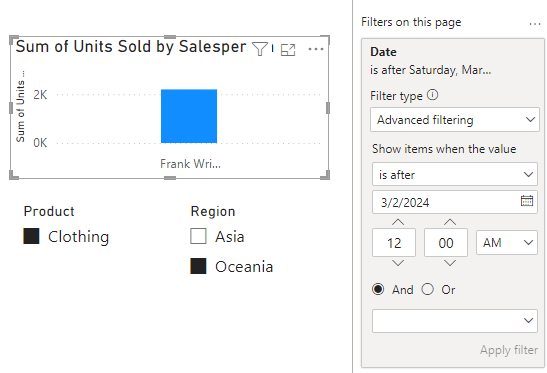Screen dimensions: 547x373
Task: Open the 'is after' condition dropdown
Action: click(455, 174)
